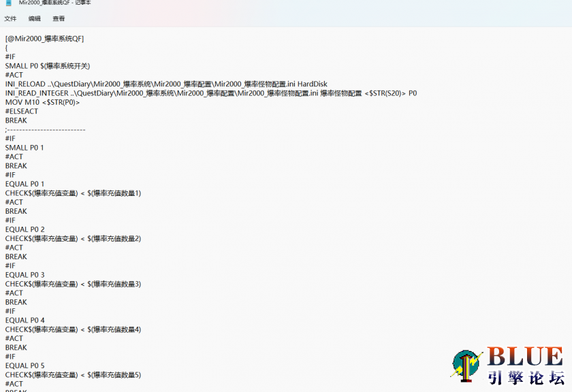Click the #ELSEACT line

pyautogui.click(x=22, y=112)
